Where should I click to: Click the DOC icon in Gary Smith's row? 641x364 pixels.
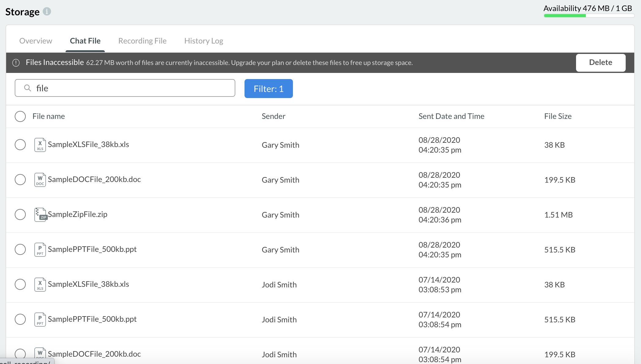point(40,180)
